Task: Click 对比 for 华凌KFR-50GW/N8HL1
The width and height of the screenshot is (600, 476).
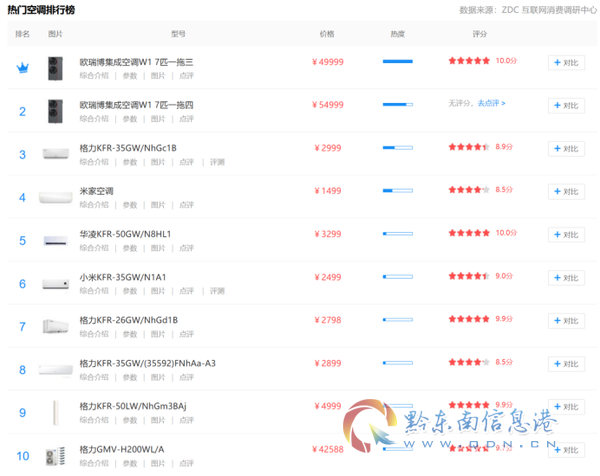Action: [x=566, y=235]
